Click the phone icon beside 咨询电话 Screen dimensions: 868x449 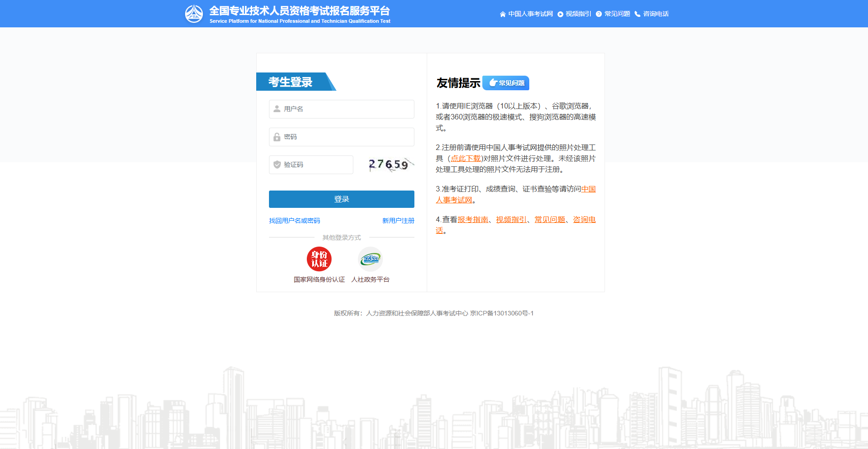click(638, 14)
